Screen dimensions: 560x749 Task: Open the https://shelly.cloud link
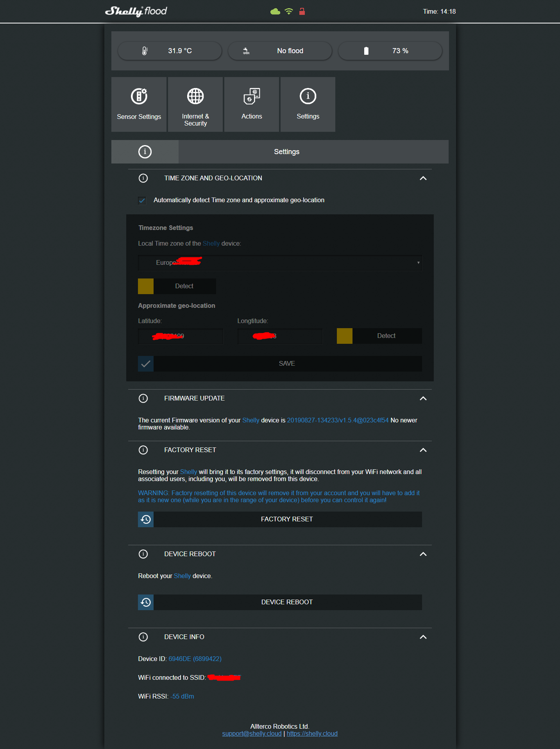click(x=312, y=734)
